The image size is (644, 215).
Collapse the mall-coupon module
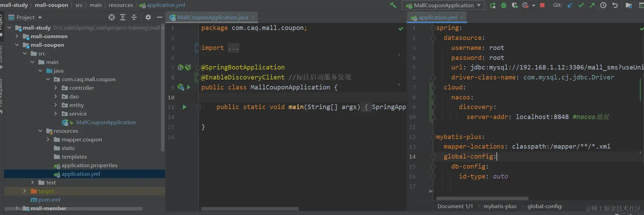pyautogui.click(x=17, y=45)
